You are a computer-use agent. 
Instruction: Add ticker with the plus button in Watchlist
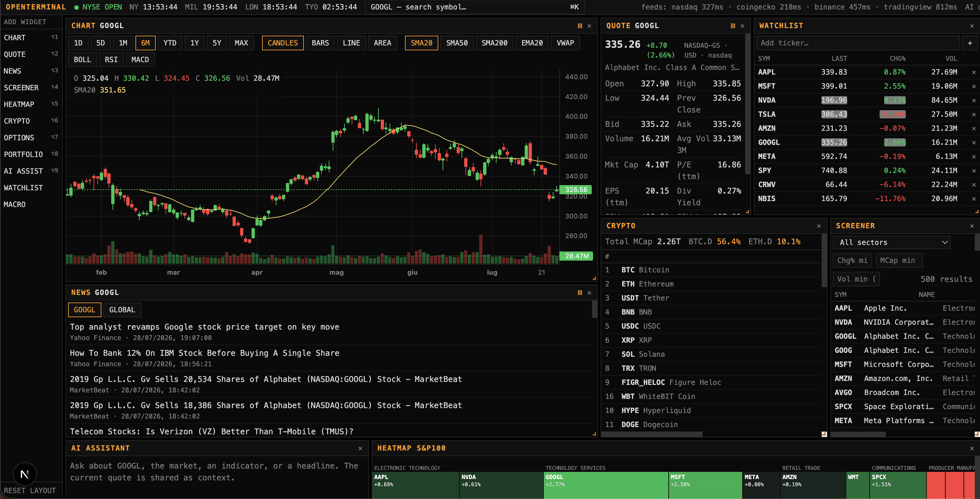coord(970,43)
